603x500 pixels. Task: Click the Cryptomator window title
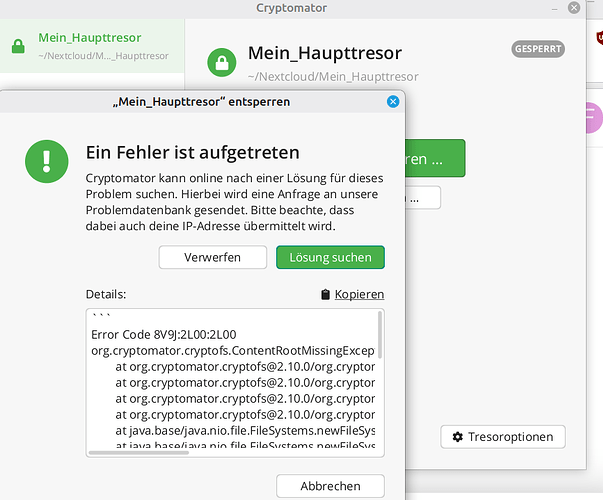pyautogui.click(x=292, y=8)
